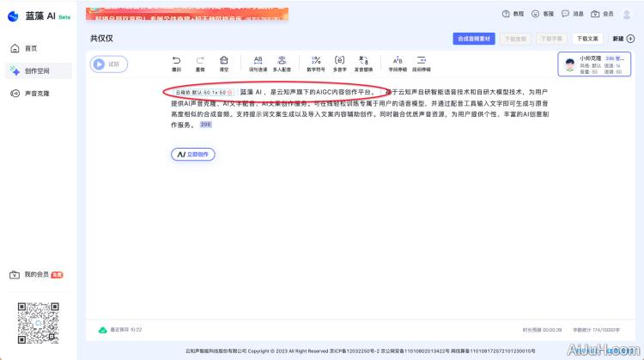The image size is (644, 360).
Task: Open 我的会员 membership page
Action: tap(37, 275)
